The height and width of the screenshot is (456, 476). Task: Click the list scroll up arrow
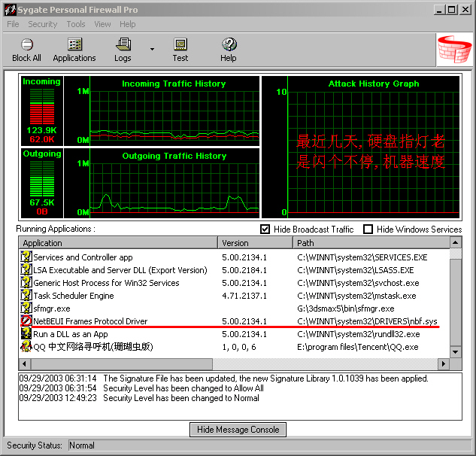tap(456, 242)
